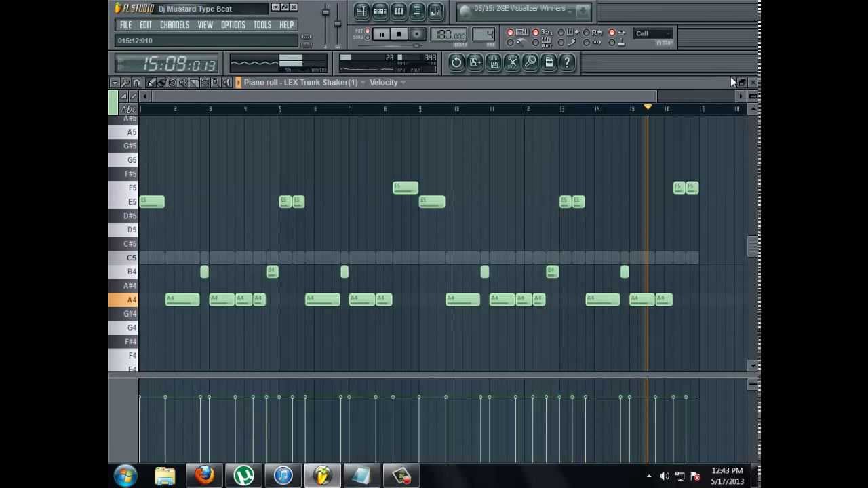Viewport: 868px width, 488px height.
Task: Open piano roll options menu arrow
Action: pyautogui.click(x=115, y=83)
